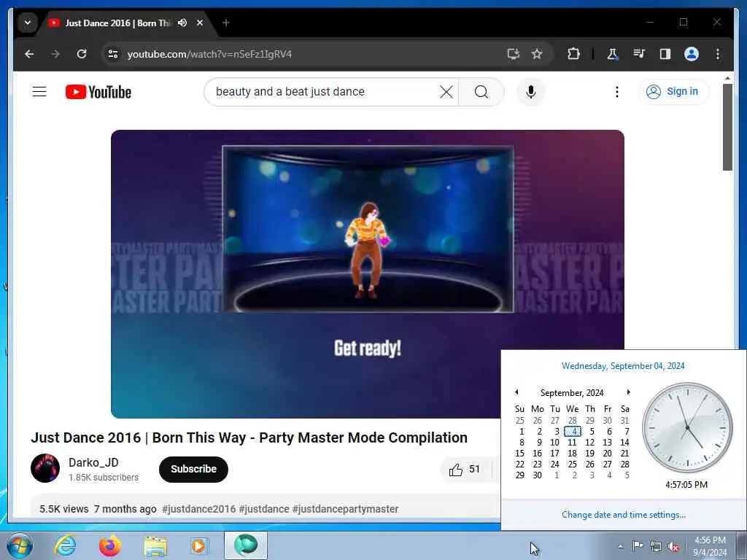Image resolution: width=747 pixels, height=560 pixels.
Task: Install app icon in address bar
Action: (x=513, y=54)
